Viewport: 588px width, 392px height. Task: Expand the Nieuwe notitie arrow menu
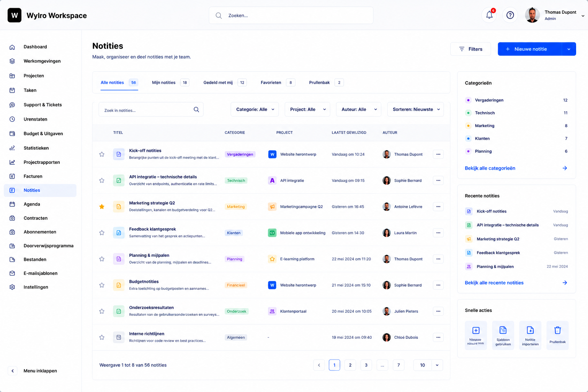[569, 49]
